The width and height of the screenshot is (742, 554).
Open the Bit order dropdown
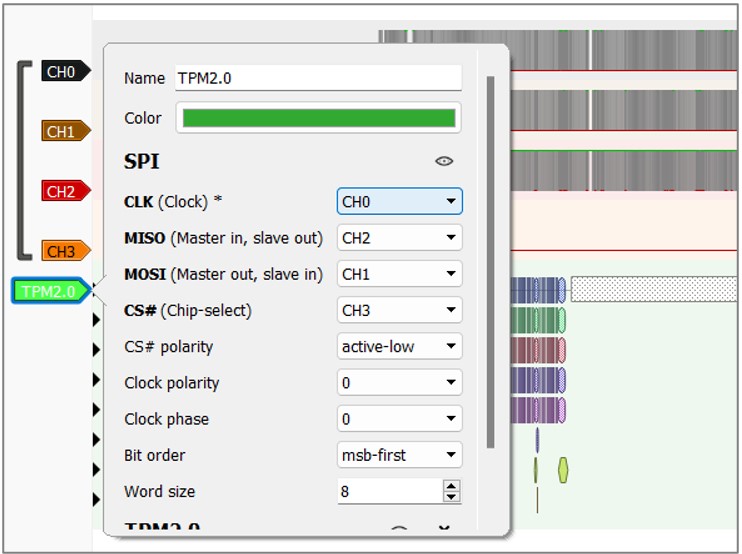[399, 455]
